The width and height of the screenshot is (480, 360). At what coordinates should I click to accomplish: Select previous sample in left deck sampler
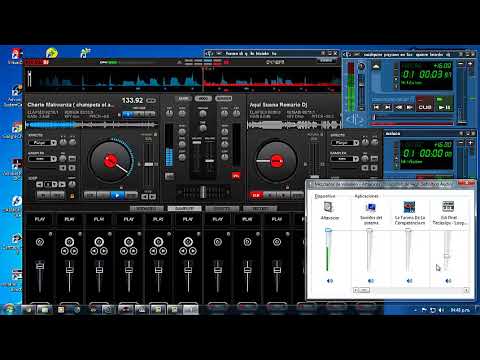point(63,168)
